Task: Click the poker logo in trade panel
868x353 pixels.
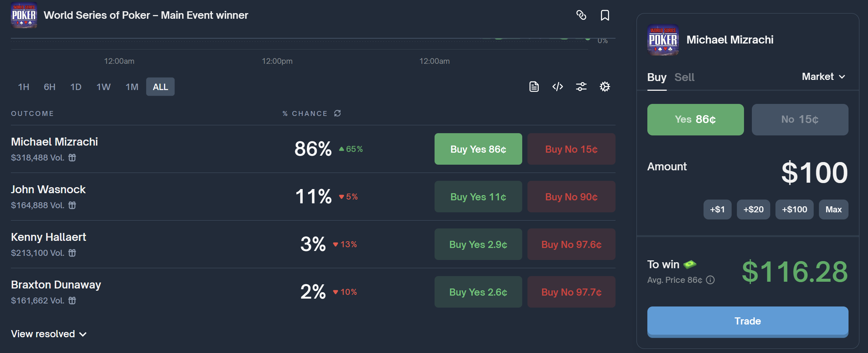Action: click(x=663, y=40)
